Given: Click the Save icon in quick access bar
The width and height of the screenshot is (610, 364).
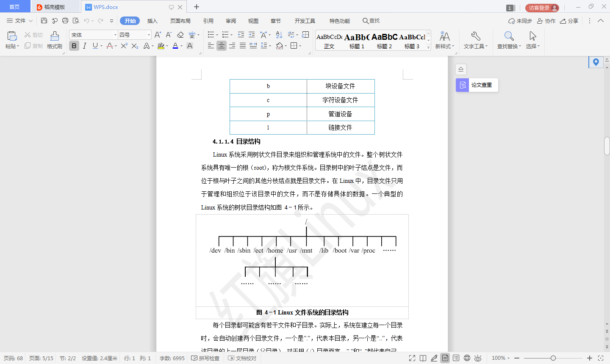Looking at the screenshot, I should pos(44,20).
